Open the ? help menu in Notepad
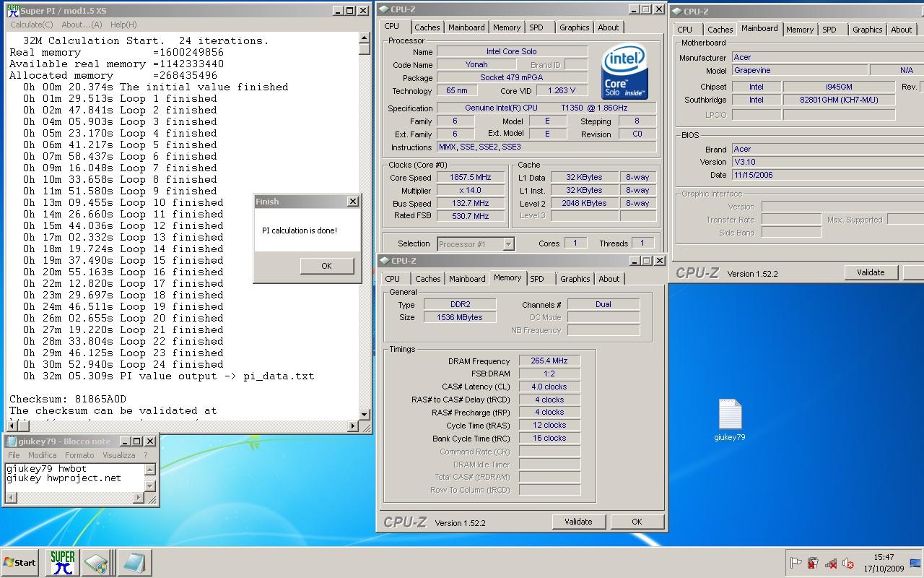The image size is (924, 578). pos(145,455)
